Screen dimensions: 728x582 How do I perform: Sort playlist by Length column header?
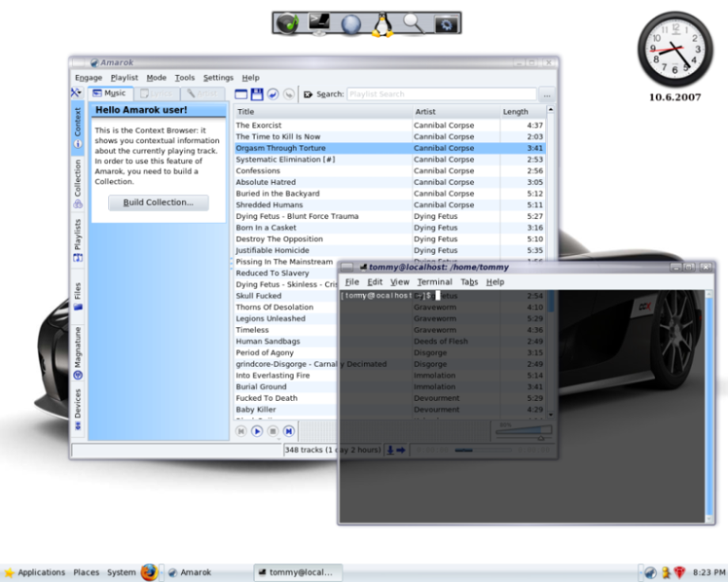522,111
